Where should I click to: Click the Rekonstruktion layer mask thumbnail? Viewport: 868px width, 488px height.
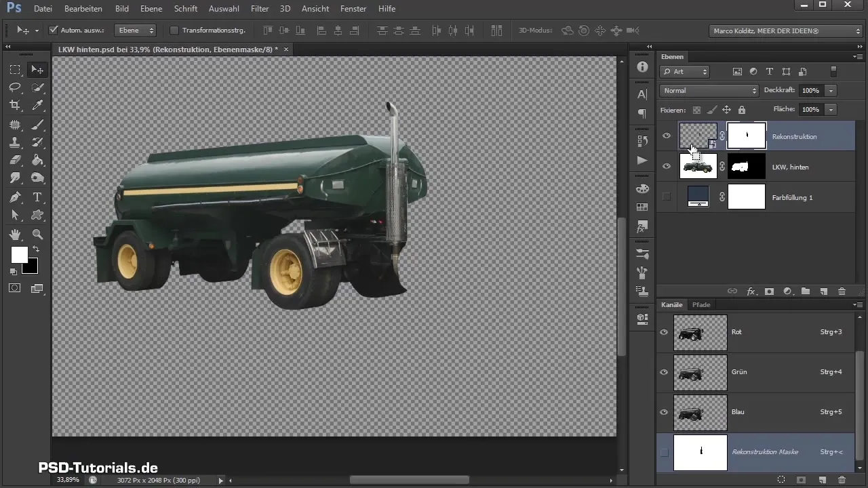(x=747, y=136)
